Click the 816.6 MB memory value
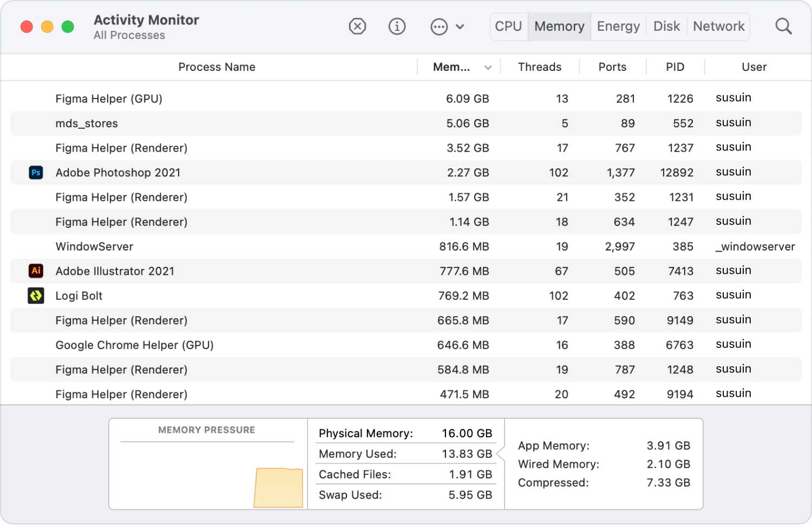The width and height of the screenshot is (812, 525). [464, 246]
